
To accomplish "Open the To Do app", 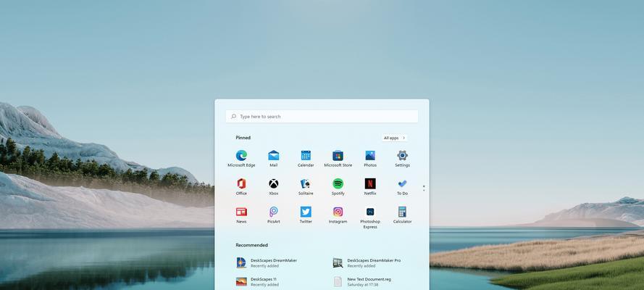I will point(403,187).
